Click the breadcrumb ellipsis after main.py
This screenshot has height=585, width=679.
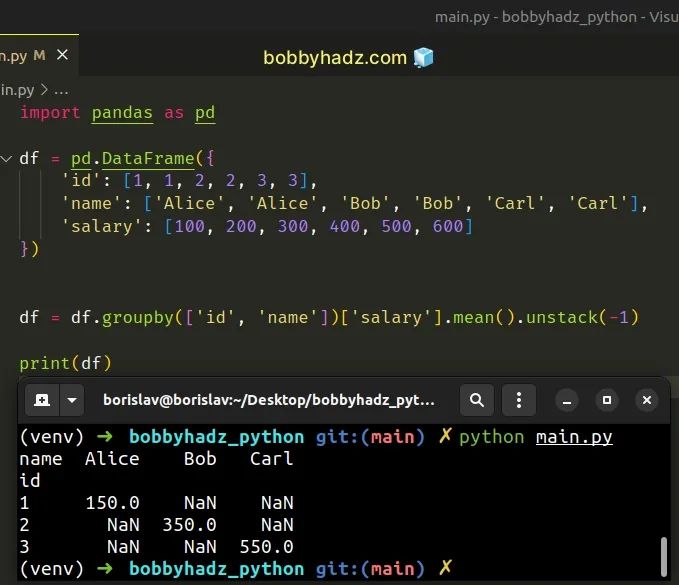tap(61, 90)
